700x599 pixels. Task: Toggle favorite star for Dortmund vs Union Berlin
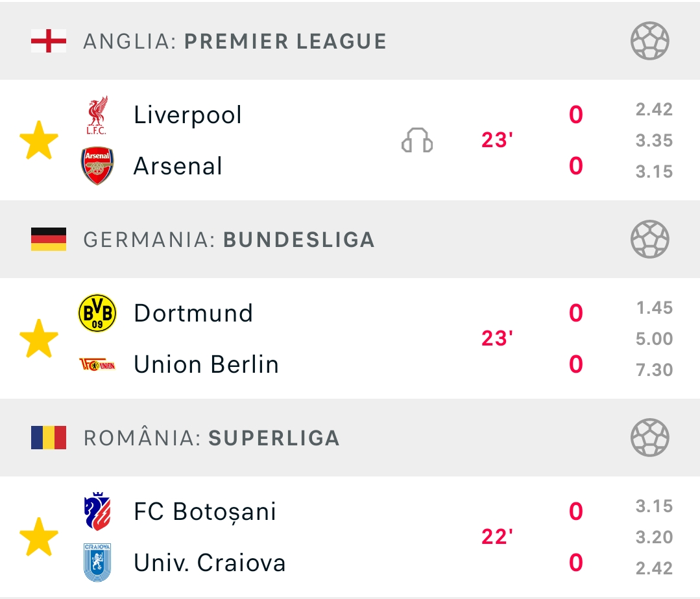(39, 338)
